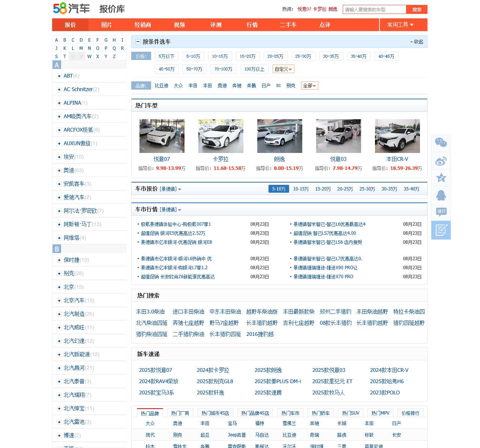Click the 搜索 search button
480x448 pixels.
pos(417,9)
